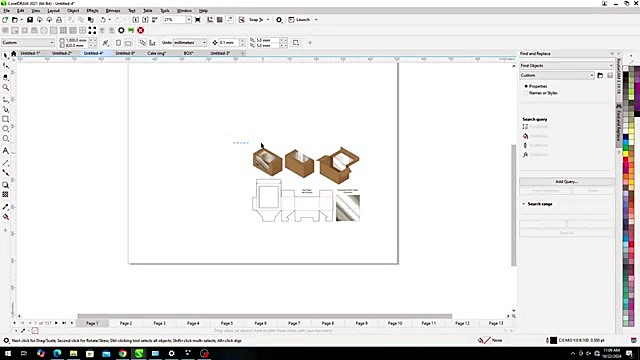Select the Ellipse tool
Image resolution: width=640 pixels, height=360 pixels.
5,129
